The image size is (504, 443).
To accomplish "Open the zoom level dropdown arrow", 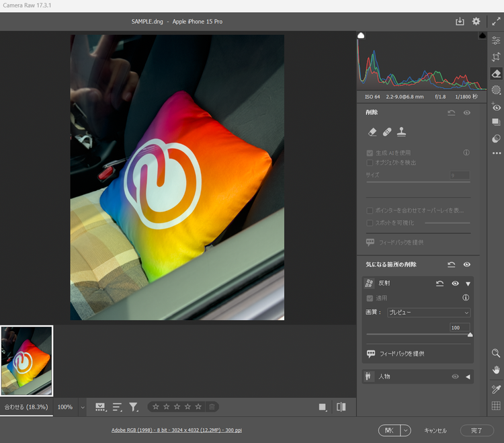I will tap(83, 407).
